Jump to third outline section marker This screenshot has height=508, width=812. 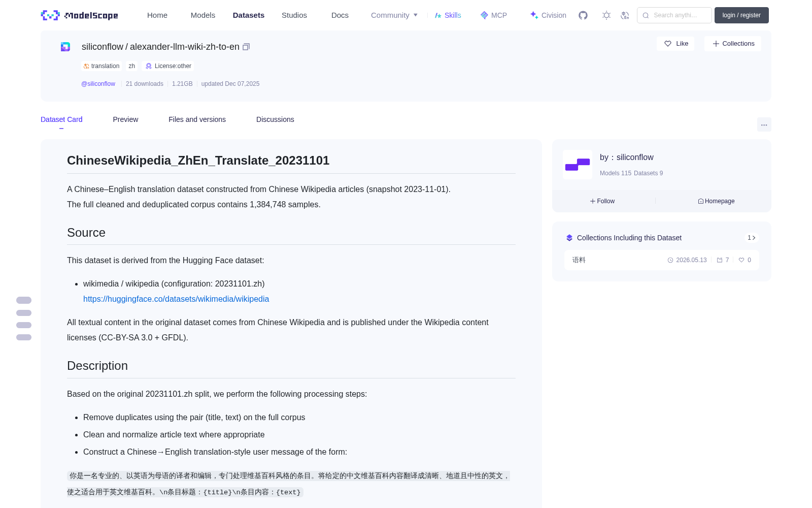click(x=24, y=325)
